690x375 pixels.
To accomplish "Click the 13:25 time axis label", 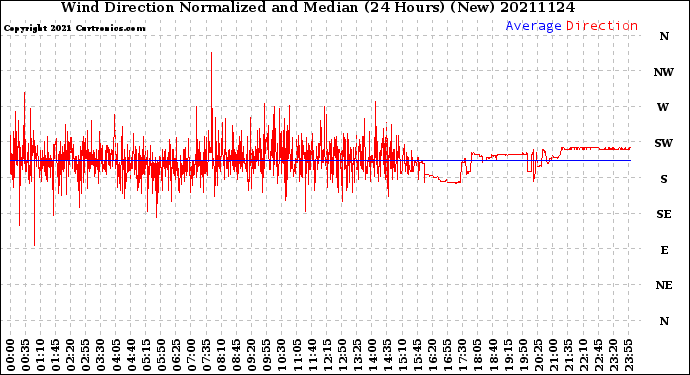I will [357, 355].
